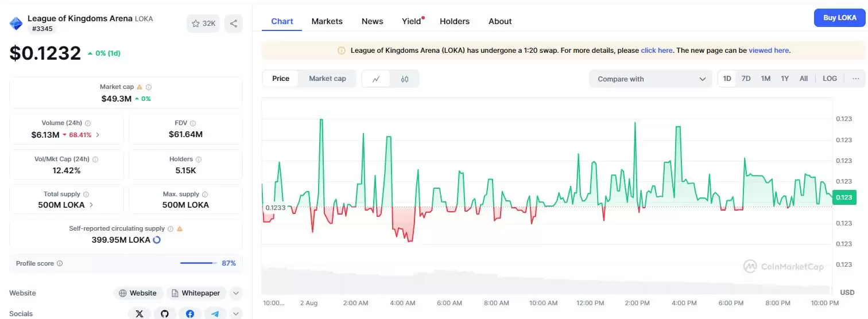Screen dimensions: 868x319
Task: Expand more socials chevron
Action: point(236,314)
